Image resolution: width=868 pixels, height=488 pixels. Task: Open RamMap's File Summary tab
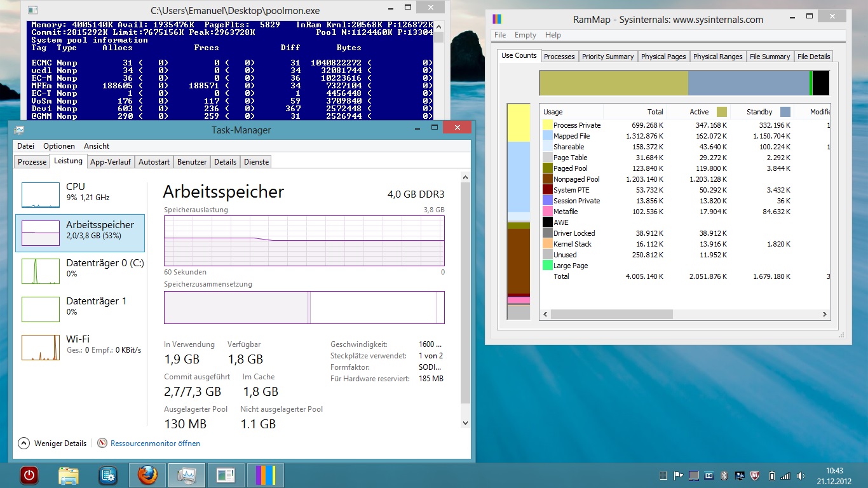(x=770, y=57)
